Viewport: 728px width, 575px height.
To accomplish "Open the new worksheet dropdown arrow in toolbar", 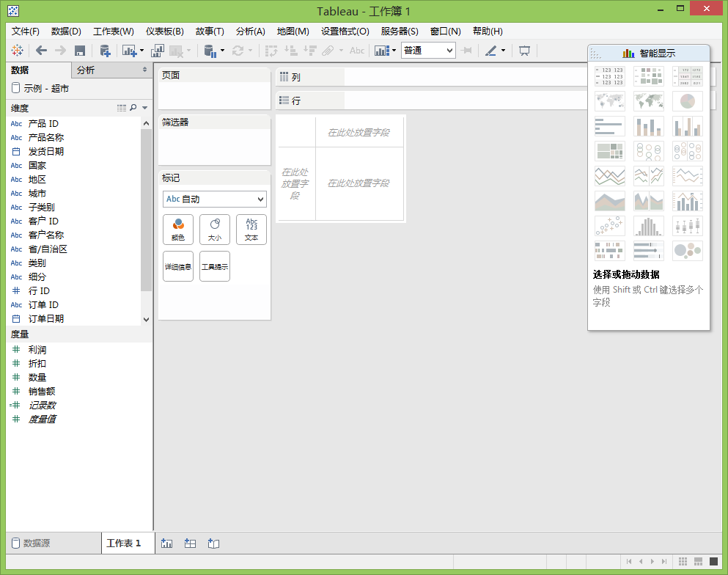I will tap(142, 50).
